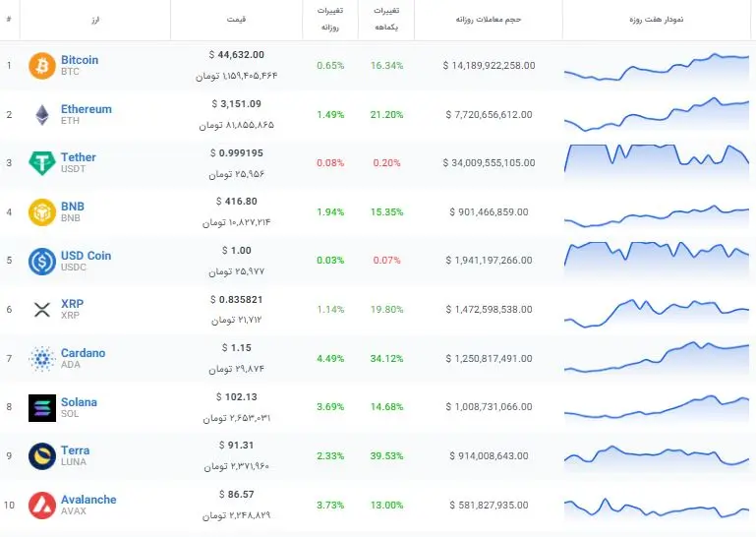The width and height of the screenshot is (756, 537).
Task: Sort by تغییرات روزانه daily change header
Action: point(329,20)
